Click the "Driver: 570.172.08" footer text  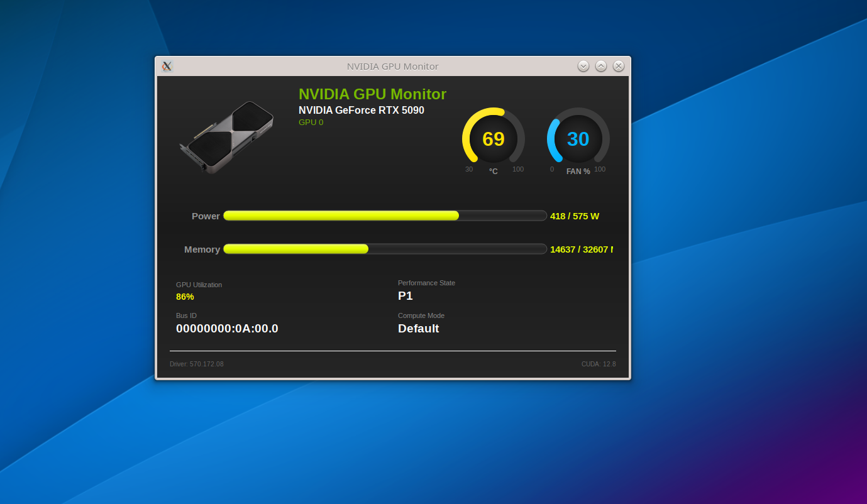click(x=197, y=364)
